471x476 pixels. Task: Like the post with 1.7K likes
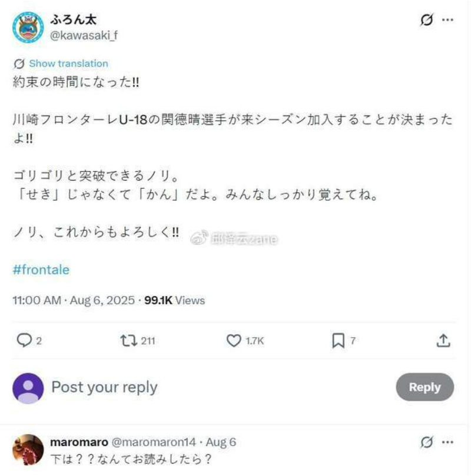pyautogui.click(x=234, y=341)
